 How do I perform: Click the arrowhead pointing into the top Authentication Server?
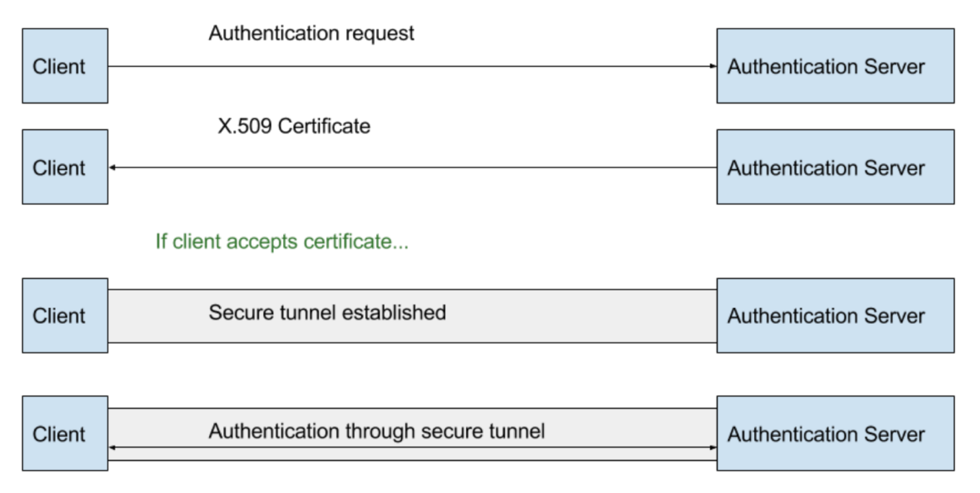[713, 66]
